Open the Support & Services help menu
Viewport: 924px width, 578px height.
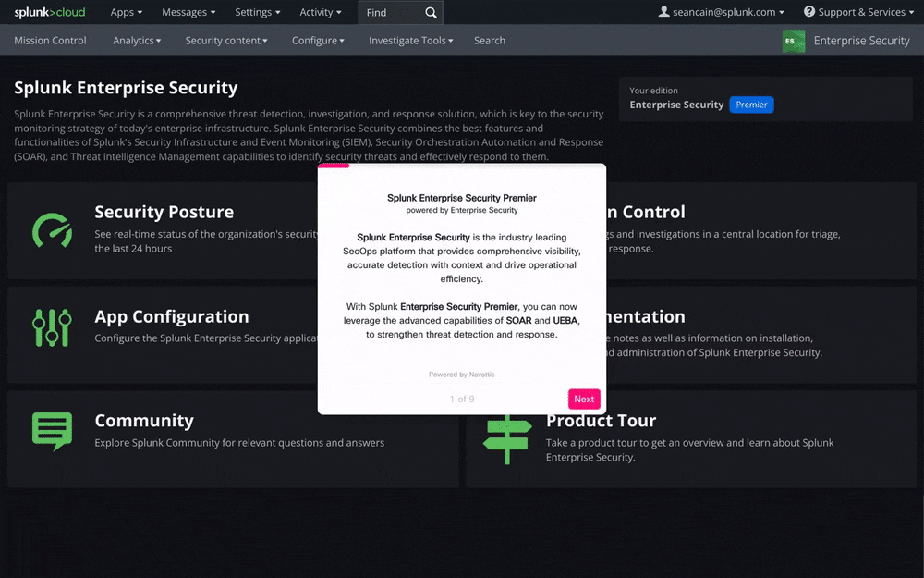(854, 12)
